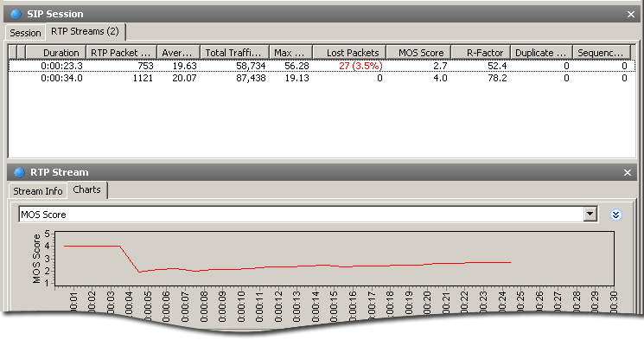Open the MOS Score chart dropdown arrow

pyautogui.click(x=590, y=215)
